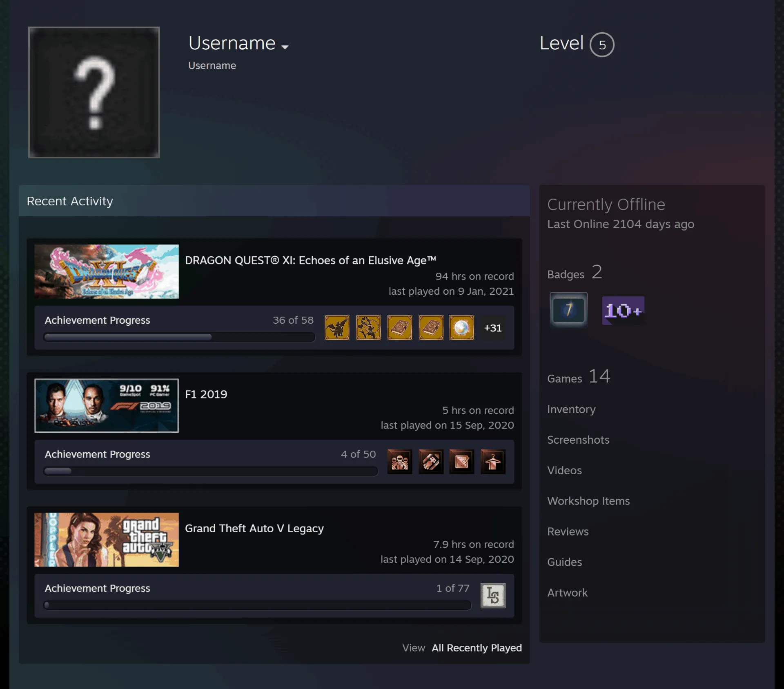Click the Dragon Quest Achievement Progress label

pos(97,320)
